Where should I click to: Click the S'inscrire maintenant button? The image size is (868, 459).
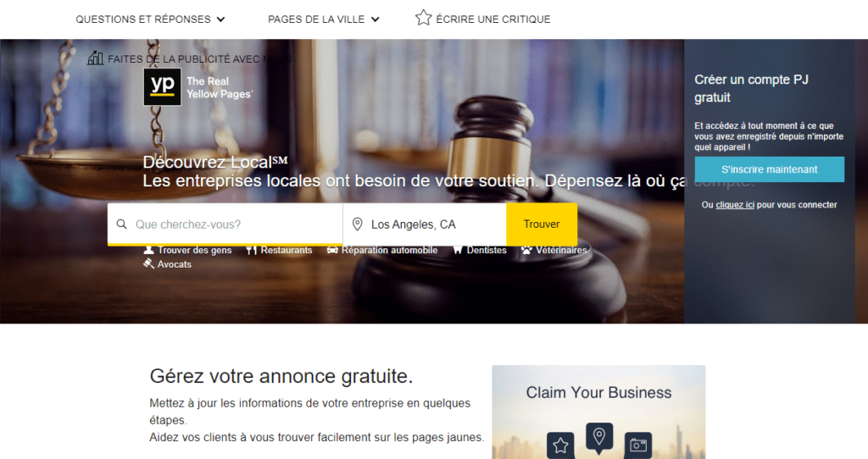(x=770, y=169)
